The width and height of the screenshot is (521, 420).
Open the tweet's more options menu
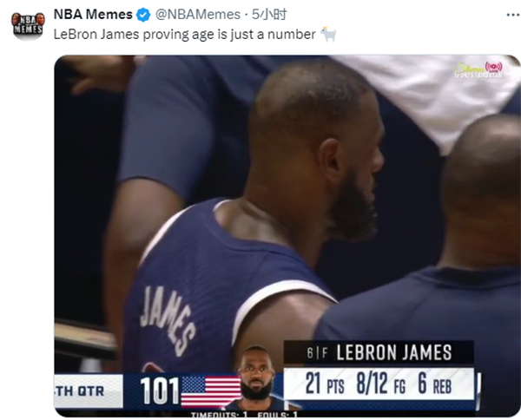coord(513,15)
